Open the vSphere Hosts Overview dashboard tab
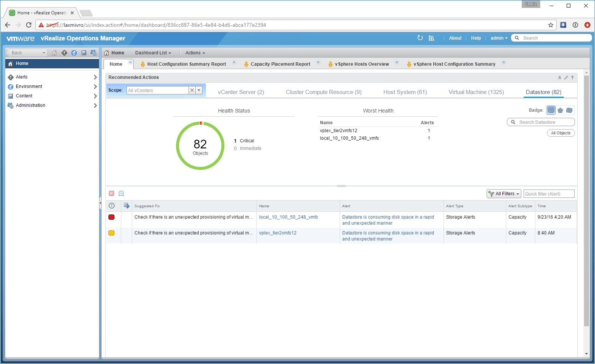Image resolution: width=595 pixels, height=364 pixels. coord(362,64)
